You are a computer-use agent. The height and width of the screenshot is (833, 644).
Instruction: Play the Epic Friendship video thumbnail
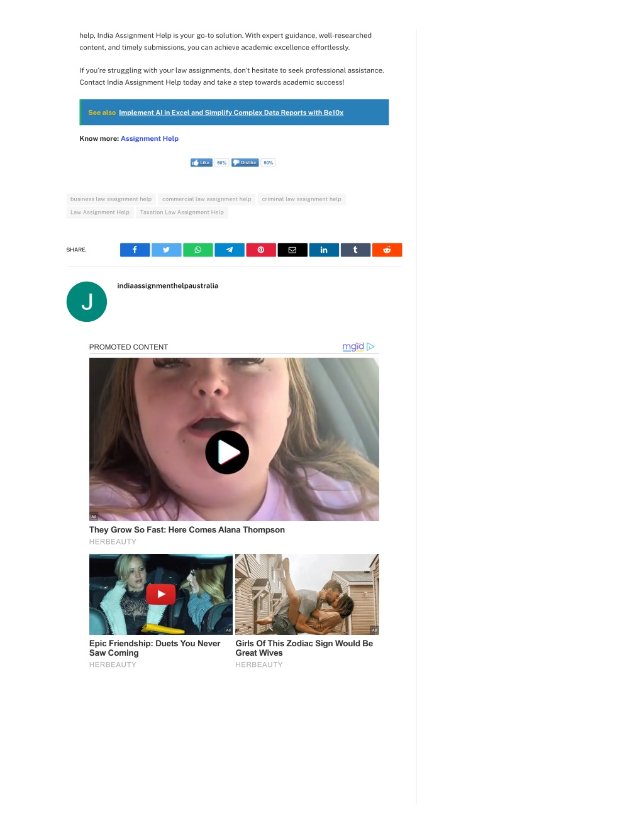coord(161,594)
